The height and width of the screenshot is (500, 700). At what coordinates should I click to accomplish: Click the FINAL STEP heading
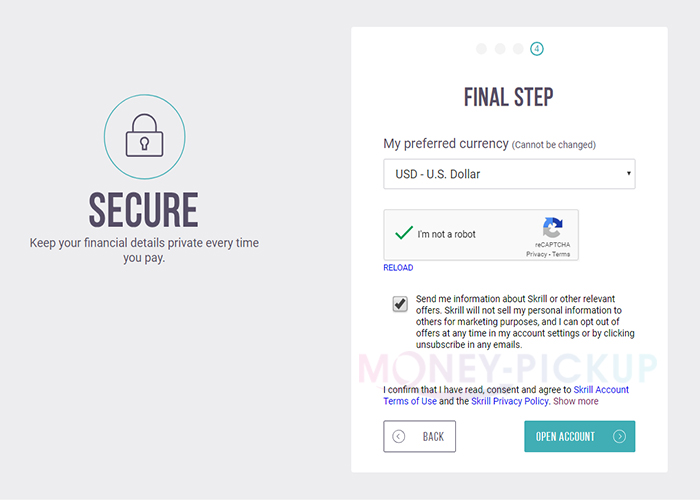(x=509, y=97)
